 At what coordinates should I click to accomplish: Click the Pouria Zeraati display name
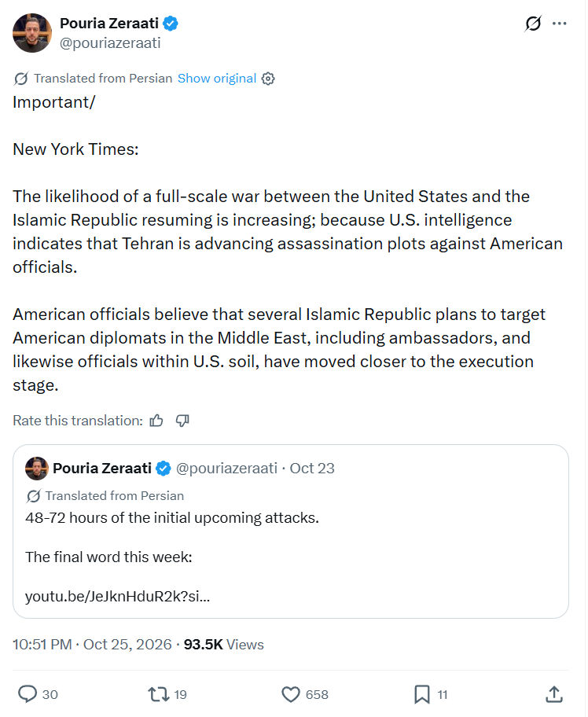coord(109,23)
